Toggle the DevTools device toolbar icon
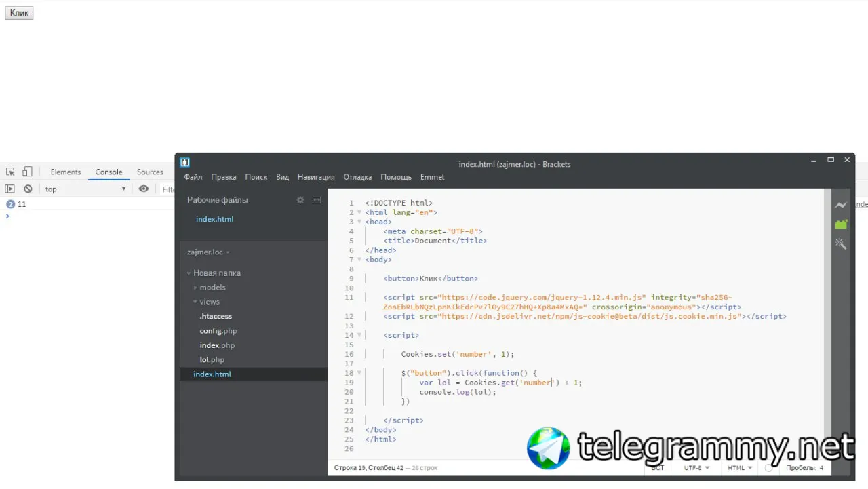Image resolution: width=868 pixels, height=489 pixels. 27,172
